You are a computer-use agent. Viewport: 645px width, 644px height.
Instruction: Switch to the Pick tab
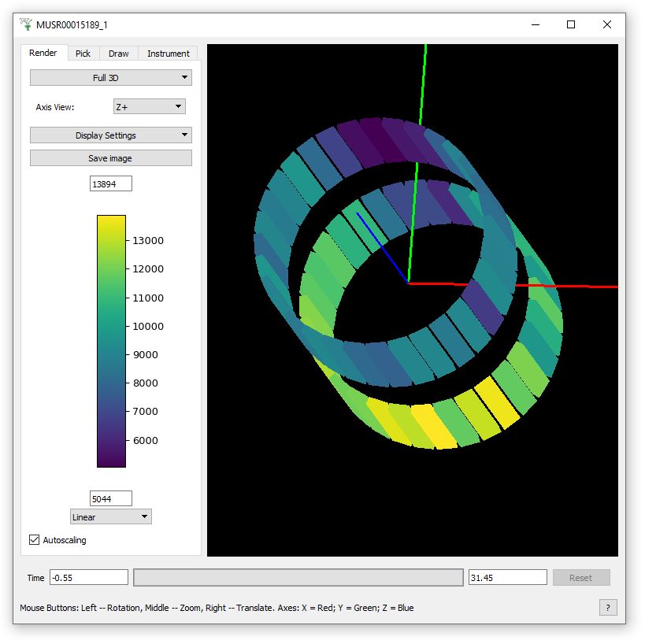[x=83, y=54]
